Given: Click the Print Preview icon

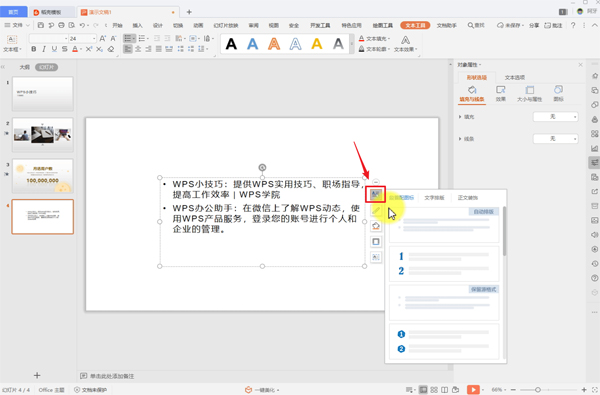Looking at the screenshot, I should click(72, 25).
